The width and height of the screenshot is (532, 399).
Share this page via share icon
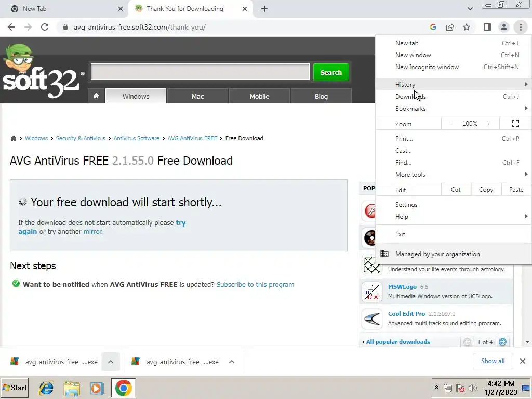450,27
